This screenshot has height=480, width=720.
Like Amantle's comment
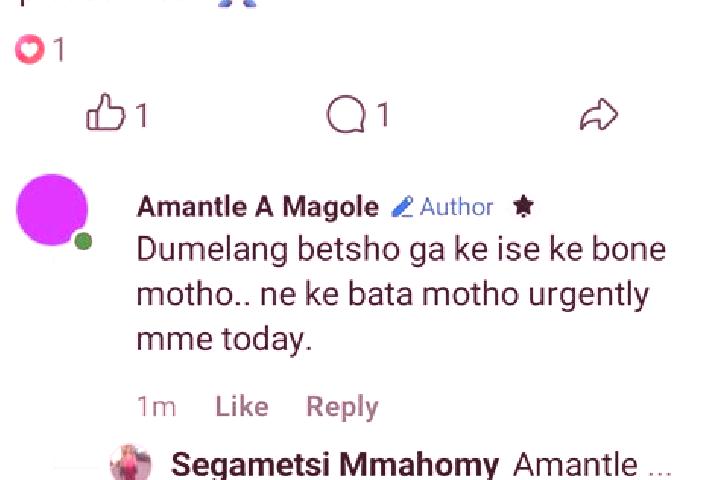pyautogui.click(x=242, y=407)
